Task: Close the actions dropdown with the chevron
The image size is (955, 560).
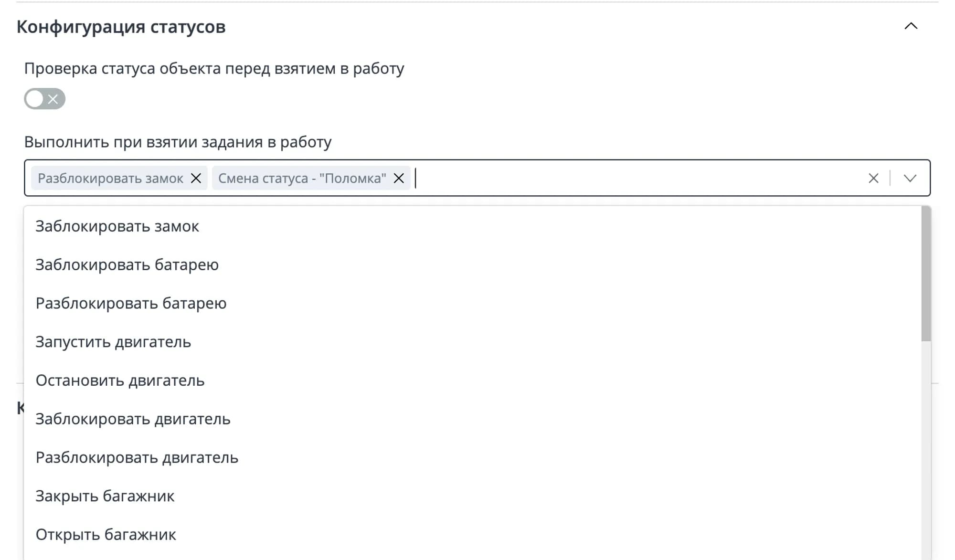Action: coord(910,178)
